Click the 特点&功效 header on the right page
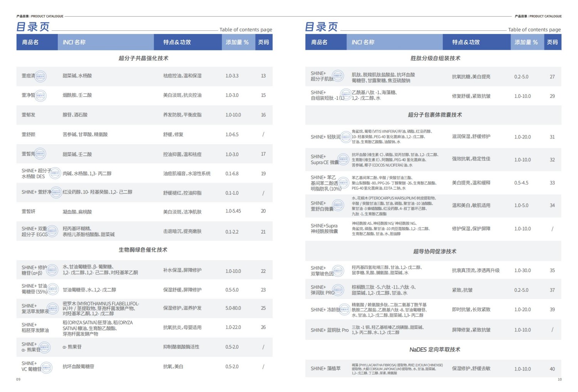578x392 pixels. tap(465, 42)
